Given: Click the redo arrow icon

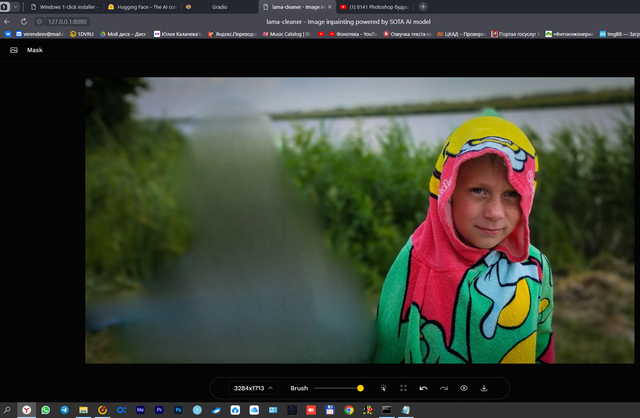Looking at the screenshot, I should (x=444, y=388).
